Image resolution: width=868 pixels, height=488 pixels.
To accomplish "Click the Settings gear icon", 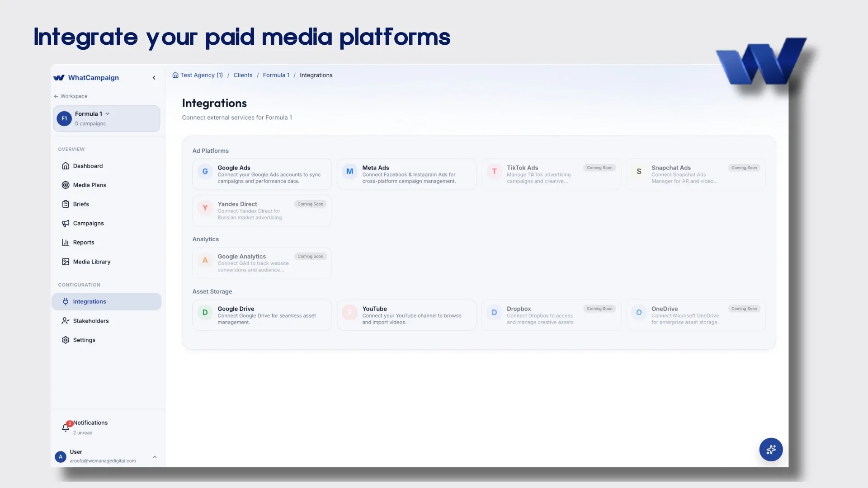I will (66, 340).
